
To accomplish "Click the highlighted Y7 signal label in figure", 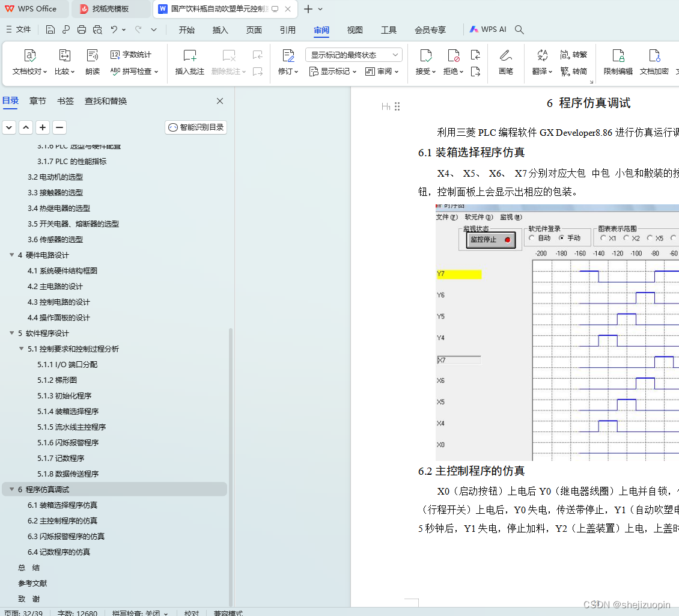I will (458, 274).
